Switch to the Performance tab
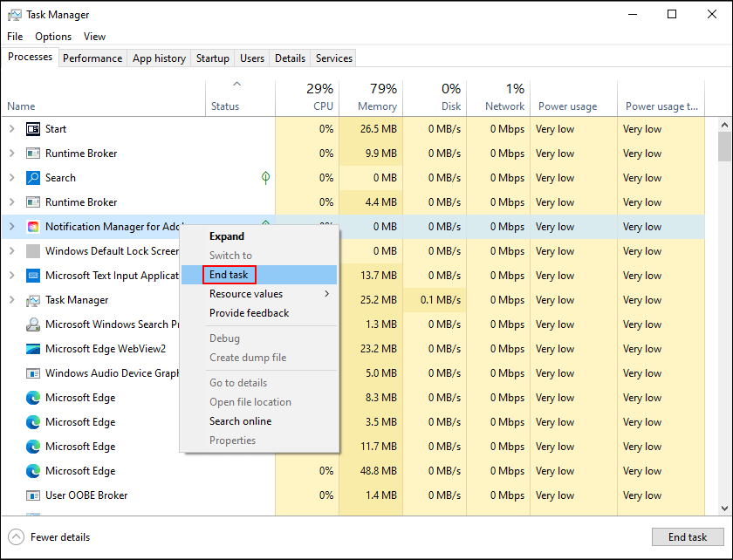 click(92, 58)
